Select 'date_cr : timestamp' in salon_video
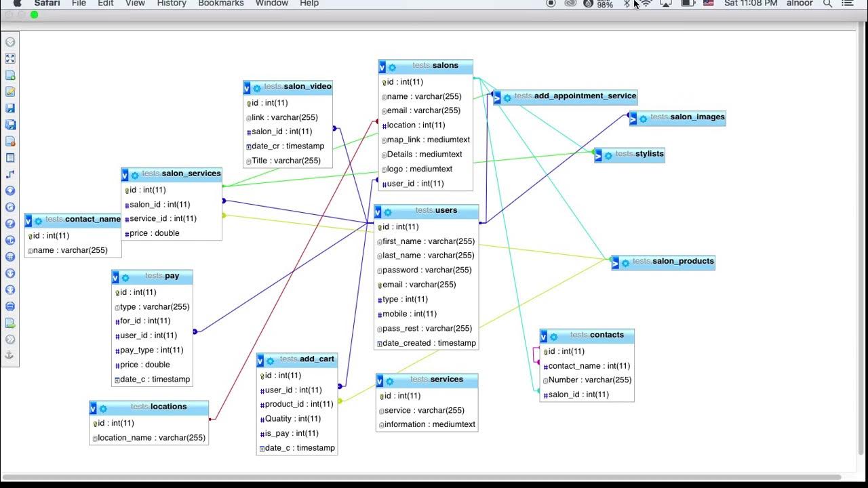 (288, 146)
